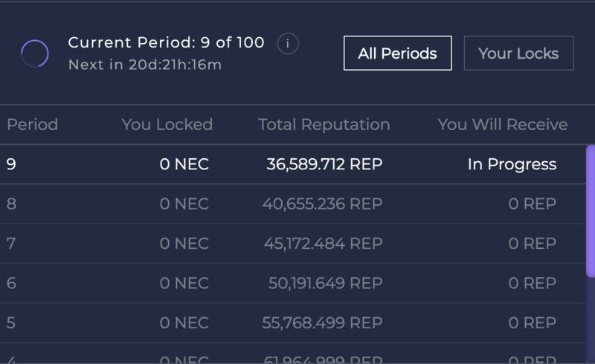Click the 45,172.484 REP value
This screenshot has height=364, width=595.
pos(323,243)
